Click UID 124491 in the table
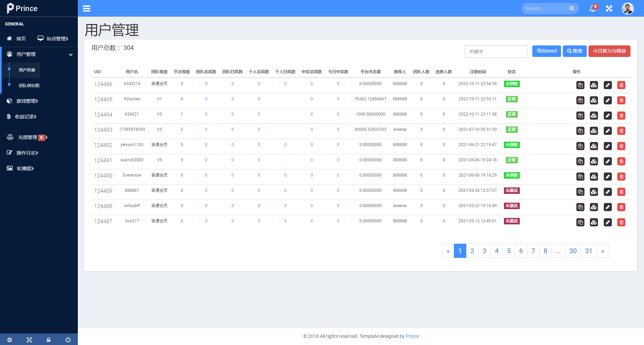The height and width of the screenshot is (345, 644). [x=103, y=160]
